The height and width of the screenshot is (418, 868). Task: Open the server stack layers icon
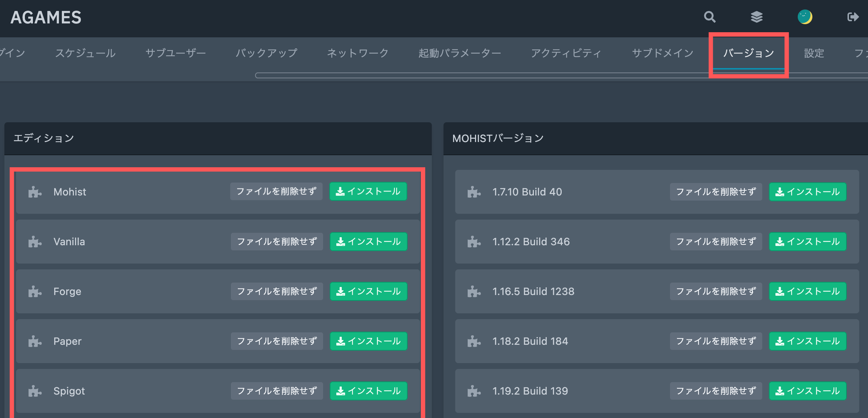tap(756, 17)
